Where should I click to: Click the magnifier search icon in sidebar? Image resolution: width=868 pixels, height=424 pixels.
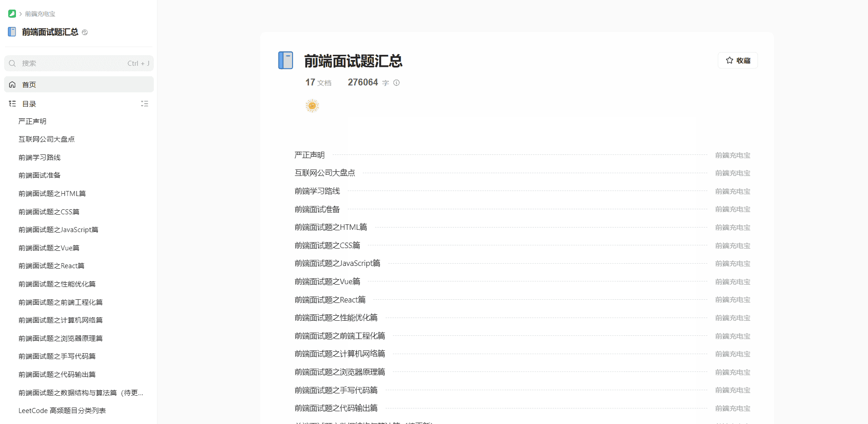[12, 64]
